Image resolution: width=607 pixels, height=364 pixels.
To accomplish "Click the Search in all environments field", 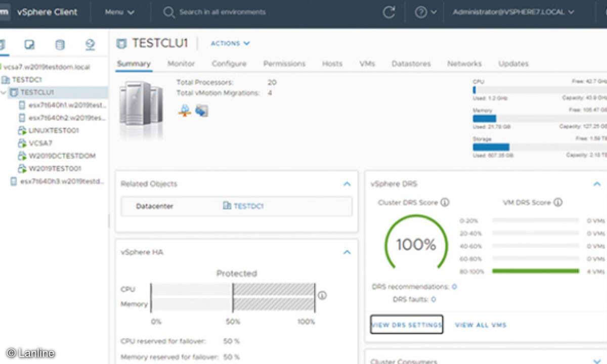I will (223, 12).
